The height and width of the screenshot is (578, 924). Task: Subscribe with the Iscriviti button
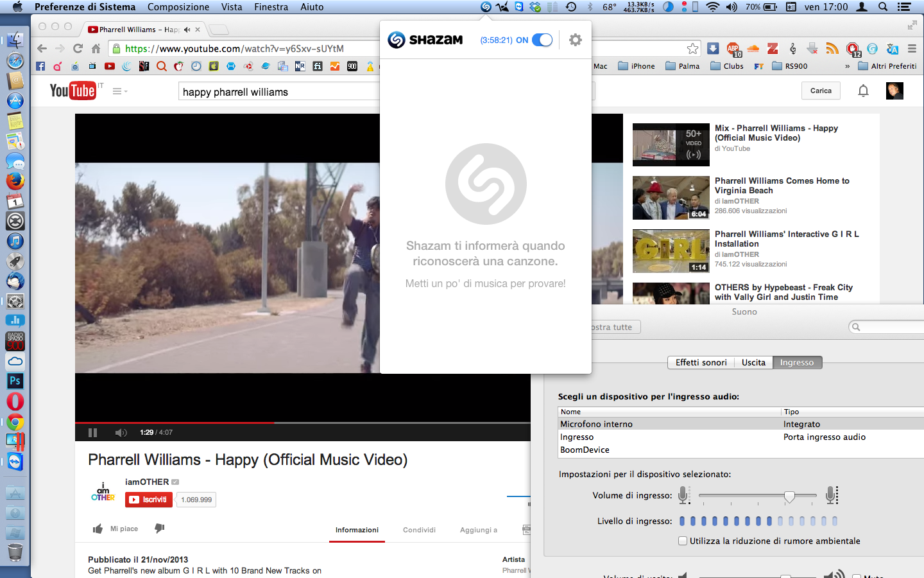149,500
